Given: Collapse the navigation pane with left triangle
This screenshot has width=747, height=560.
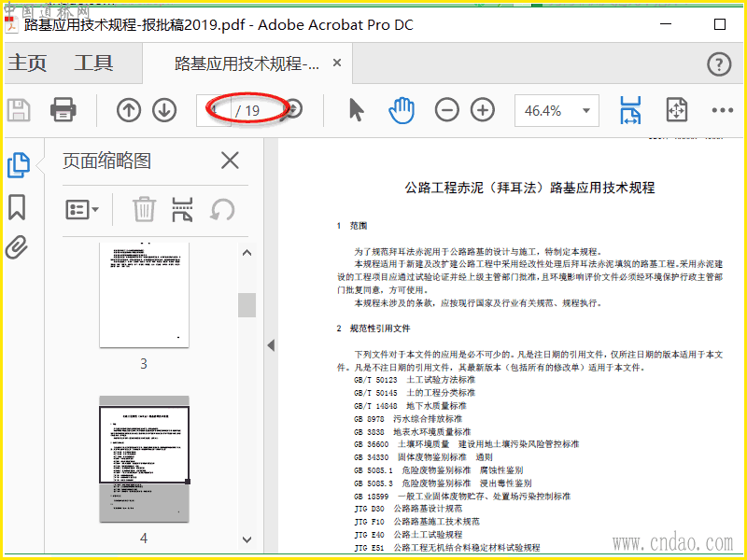Looking at the screenshot, I should [x=271, y=345].
